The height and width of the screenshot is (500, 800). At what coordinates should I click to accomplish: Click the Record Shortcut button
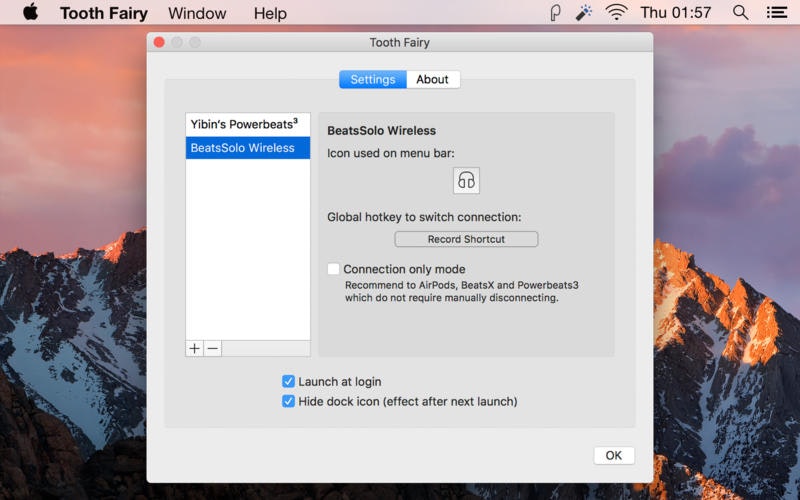[x=466, y=239]
